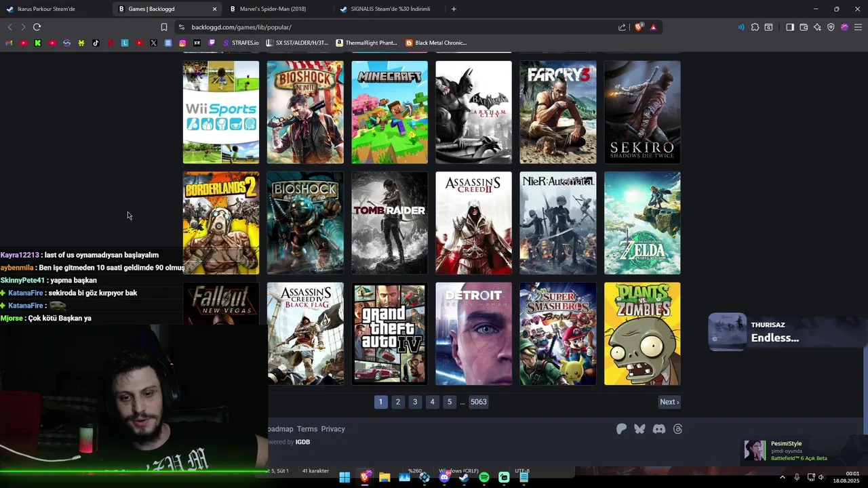Close the Games | Backloggd tab
868x488 pixels.
point(215,9)
